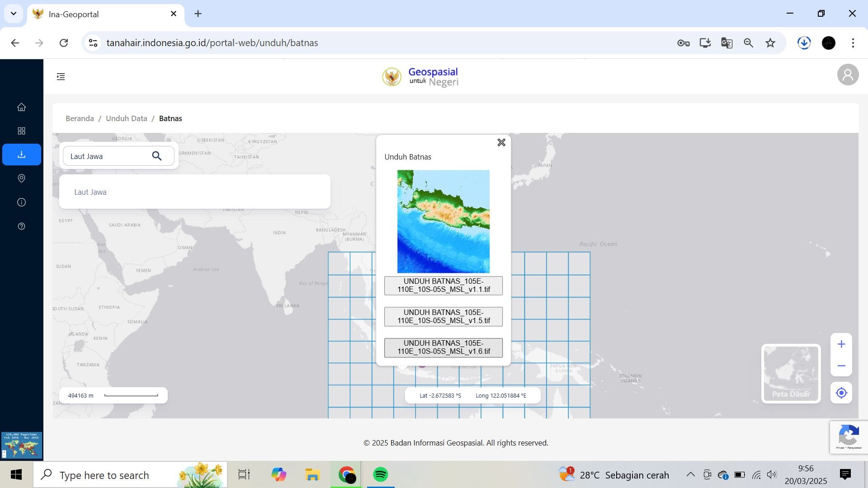Viewport: 868px width, 488px height.
Task: Show hidden system tray icons
Action: tap(690, 474)
